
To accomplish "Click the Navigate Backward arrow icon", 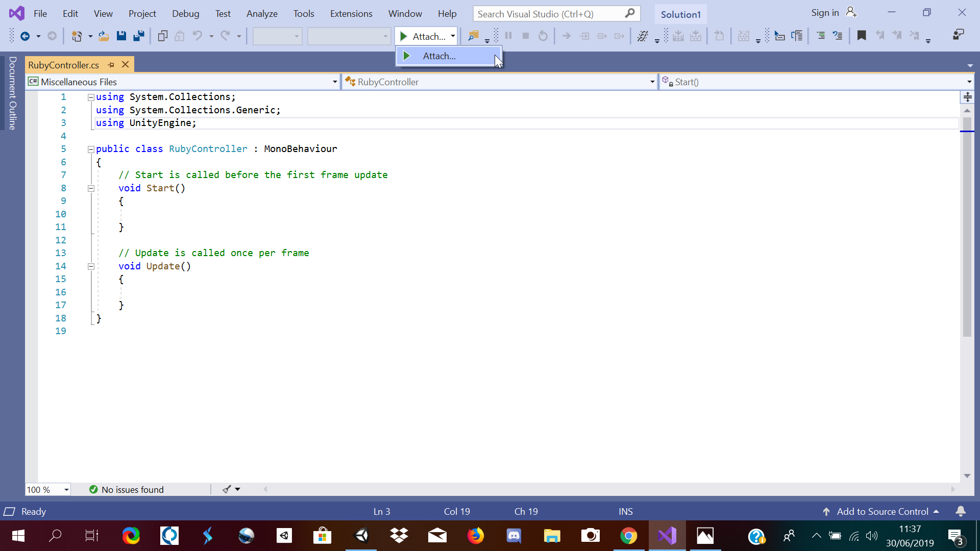I will 24,36.
